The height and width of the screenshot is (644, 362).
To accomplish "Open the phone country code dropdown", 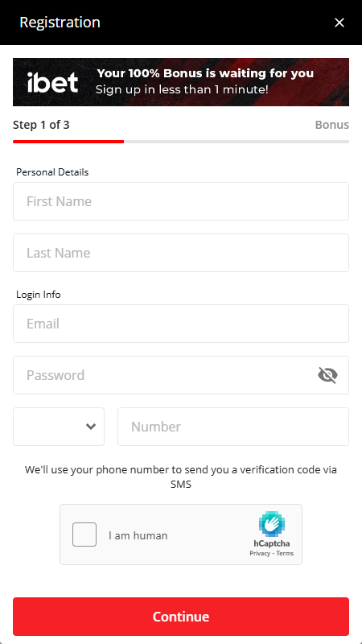I will pos(59,427).
